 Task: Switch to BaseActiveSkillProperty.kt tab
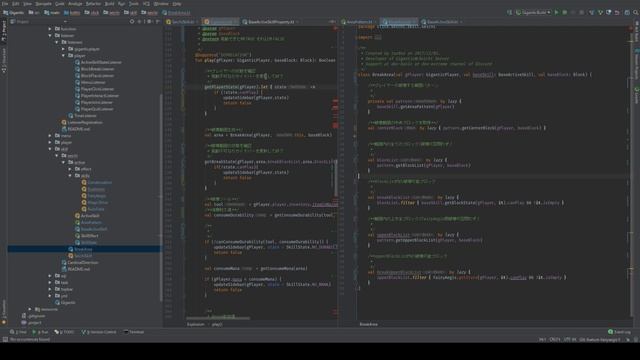[x=271, y=22]
